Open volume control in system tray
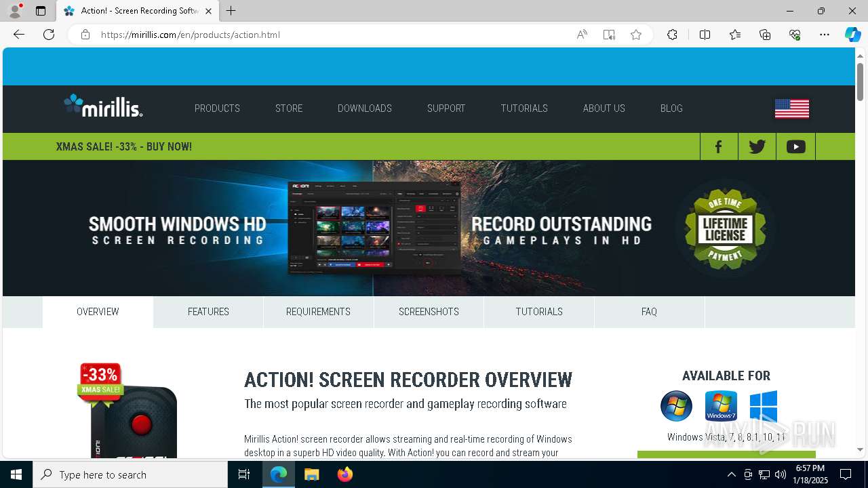This screenshot has height=488, width=868. tap(781, 474)
